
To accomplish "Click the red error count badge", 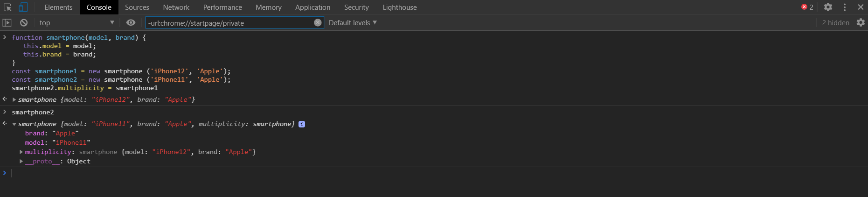I will pos(807,7).
